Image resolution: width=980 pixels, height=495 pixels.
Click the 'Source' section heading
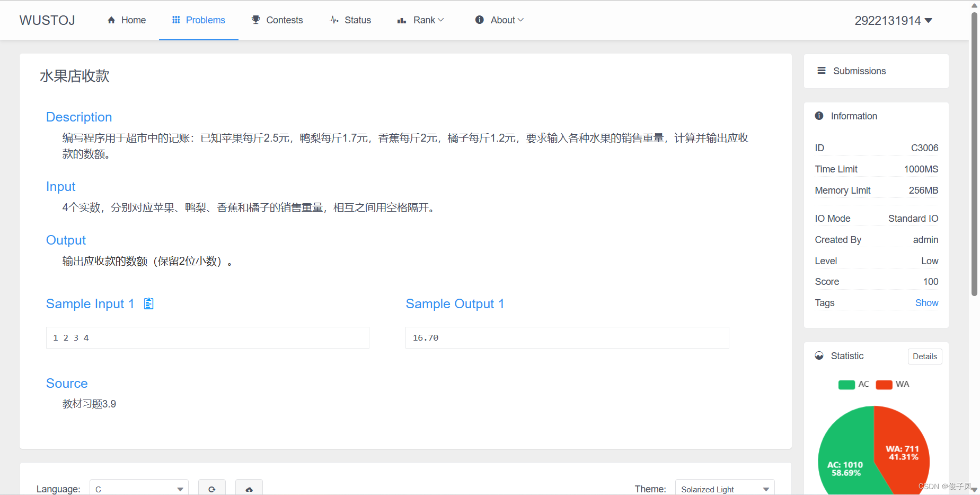tap(67, 383)
